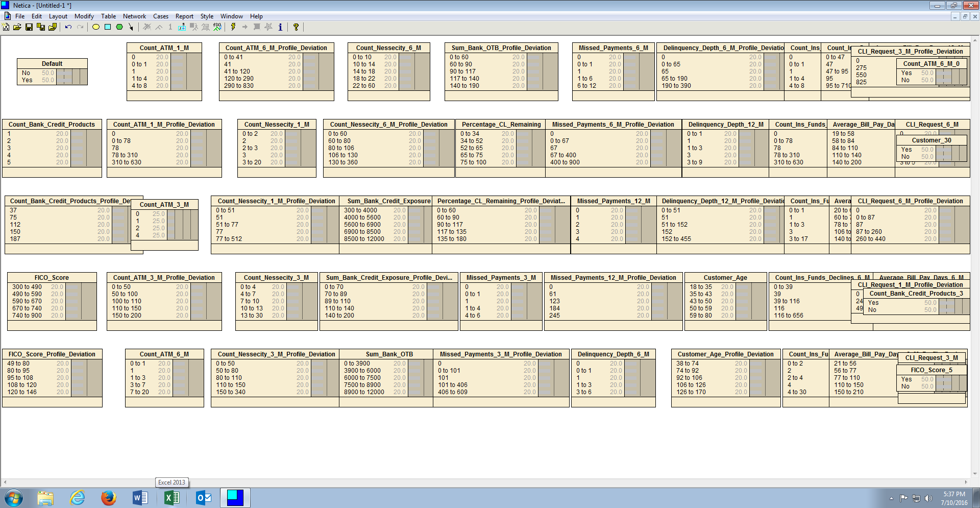Viewport: 980px width, 508px height.
Task: Open the Table menu
Action: pos(108,16)
